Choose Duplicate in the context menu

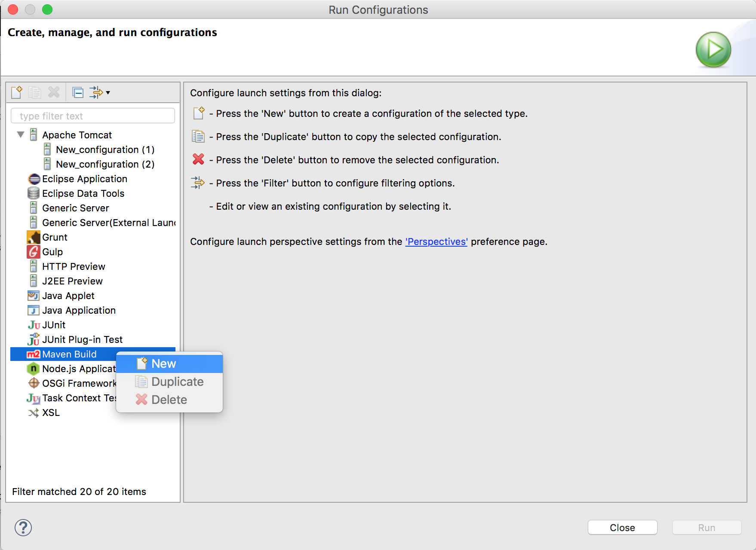point(177,382)
